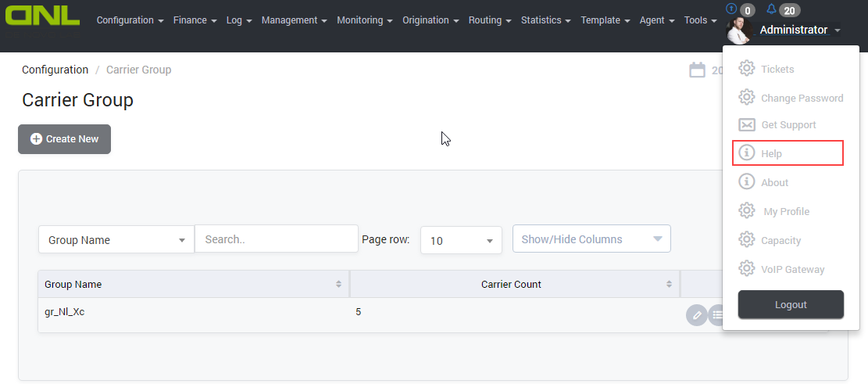Click the calendar icon near the breadcrumb
The height and width of the screenshot is (384, 868).
tap(697, 70)
